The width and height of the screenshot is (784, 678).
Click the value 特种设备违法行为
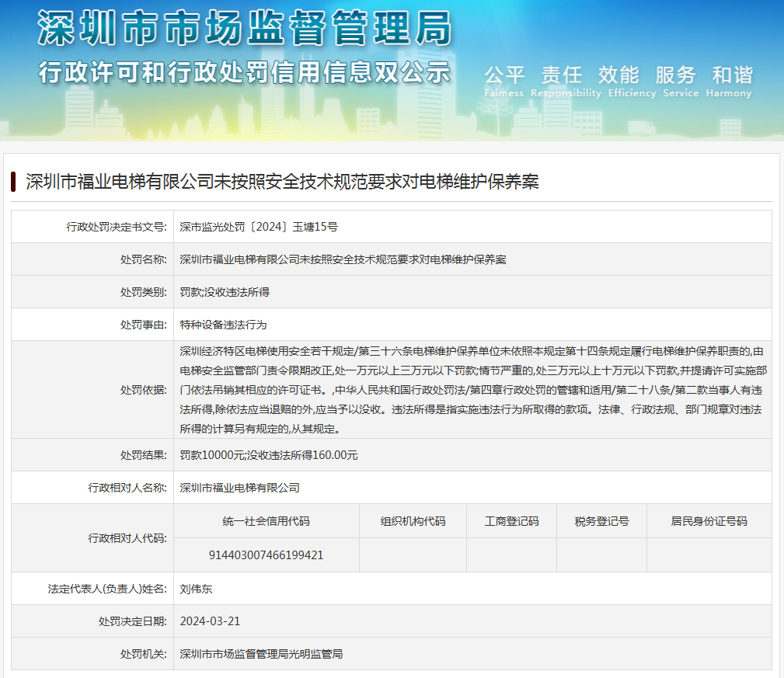click(223, 325)
